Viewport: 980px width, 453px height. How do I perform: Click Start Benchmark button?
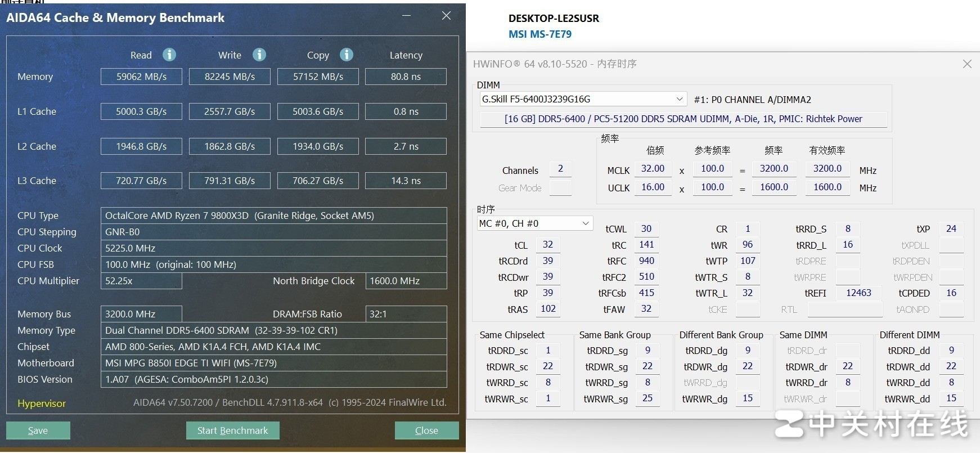(233, 430)
